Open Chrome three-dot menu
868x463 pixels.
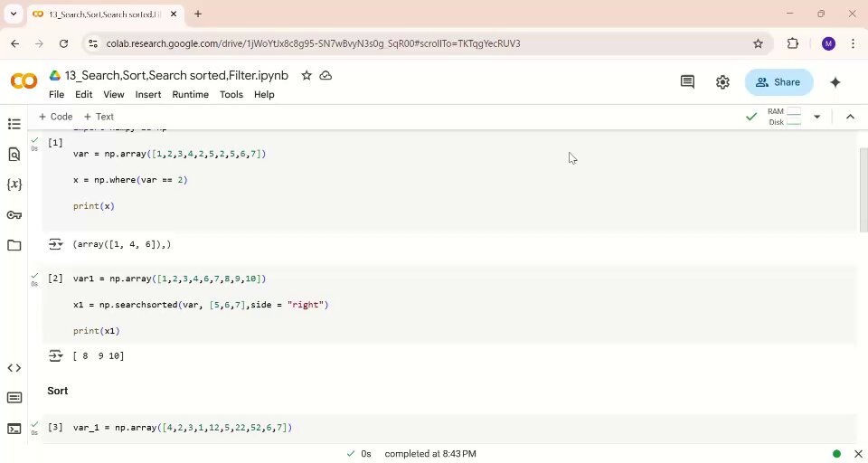(853, 43)
